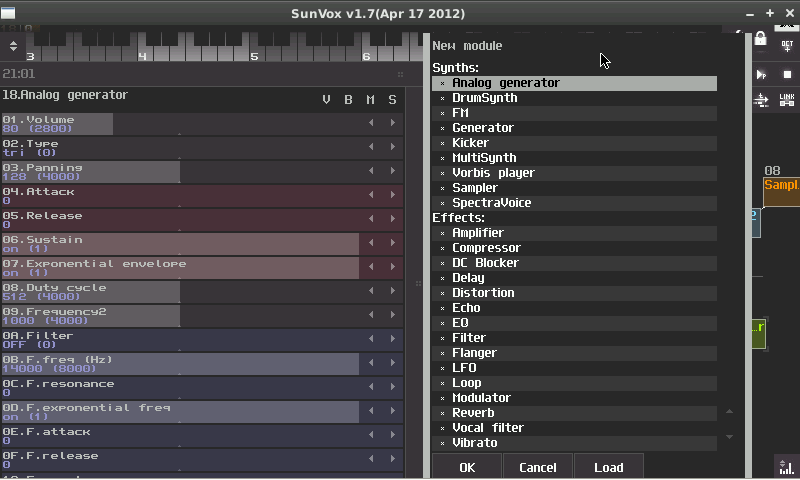
Task: Select LFO effect in the list
Action: 574,368
